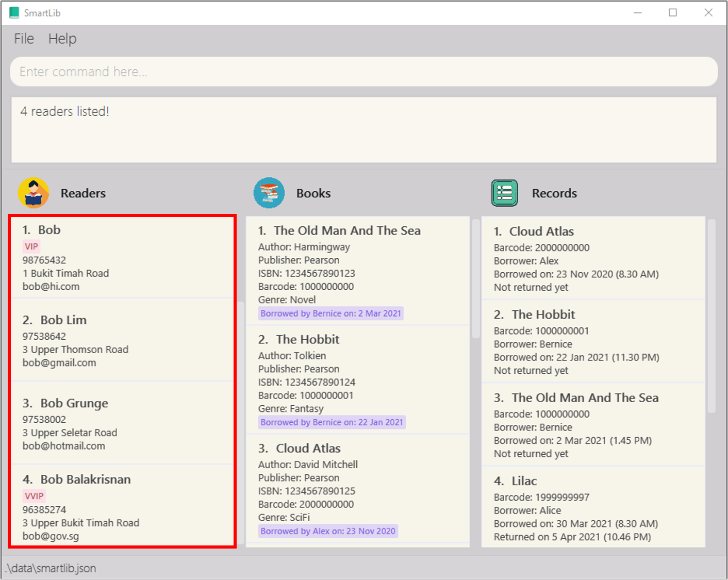The image size is (728, 580).
Task: Click the Records list vertical scrollbar
Action: click(x=712, y=316)
